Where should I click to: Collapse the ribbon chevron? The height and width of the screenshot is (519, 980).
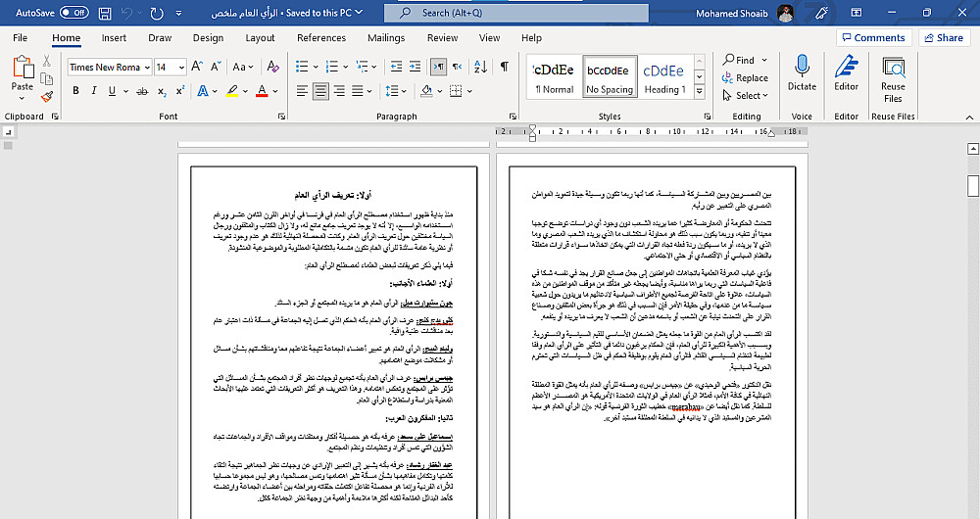[x=969, y=117]
